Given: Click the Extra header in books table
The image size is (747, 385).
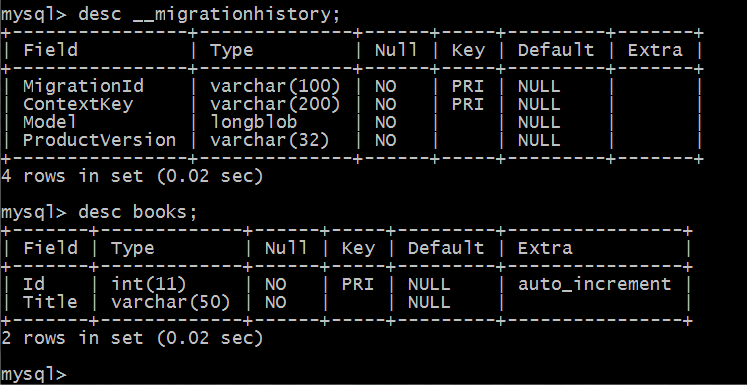Looking at the screenshot, I should [545, 248].
